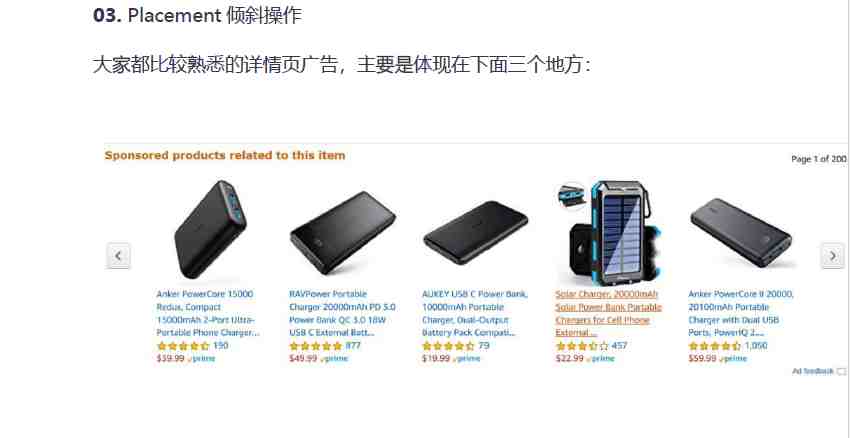Click the Anker PowerCore II 20000 title
The image size is (850, 438).
click(x=741, y=313)
